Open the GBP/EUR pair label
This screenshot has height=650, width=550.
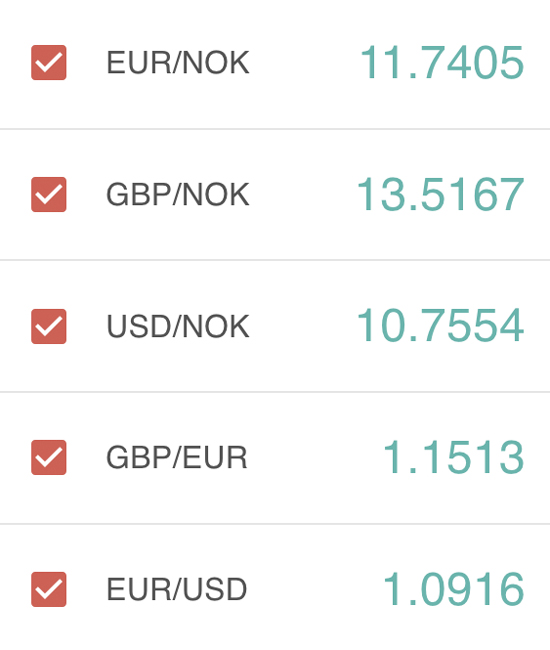pyautogui.click(x=177, y=458)
